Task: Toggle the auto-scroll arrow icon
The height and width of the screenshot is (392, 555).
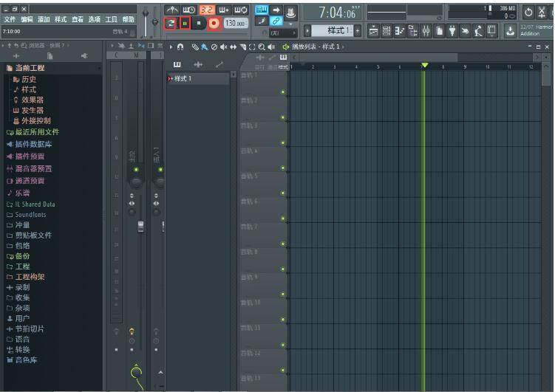Action: click(x=276, y=10)
